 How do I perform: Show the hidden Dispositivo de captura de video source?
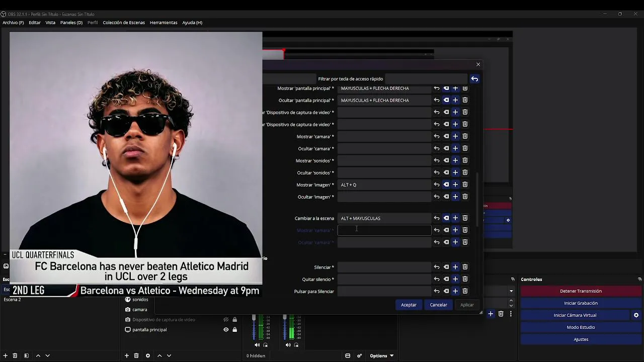pyautogui.click(x=226, y=320)
